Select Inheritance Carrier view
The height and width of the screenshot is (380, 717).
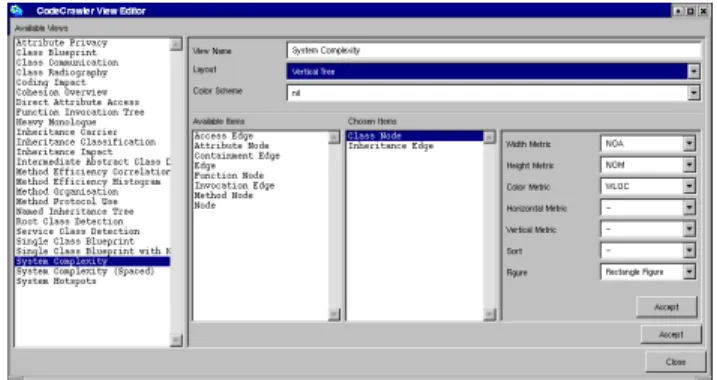67,132
